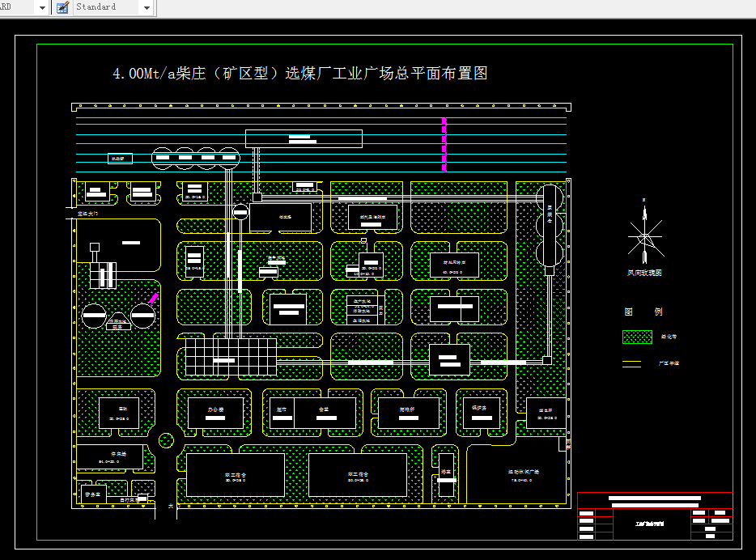Click the Layer Properties Manager icon

[61, 7]
